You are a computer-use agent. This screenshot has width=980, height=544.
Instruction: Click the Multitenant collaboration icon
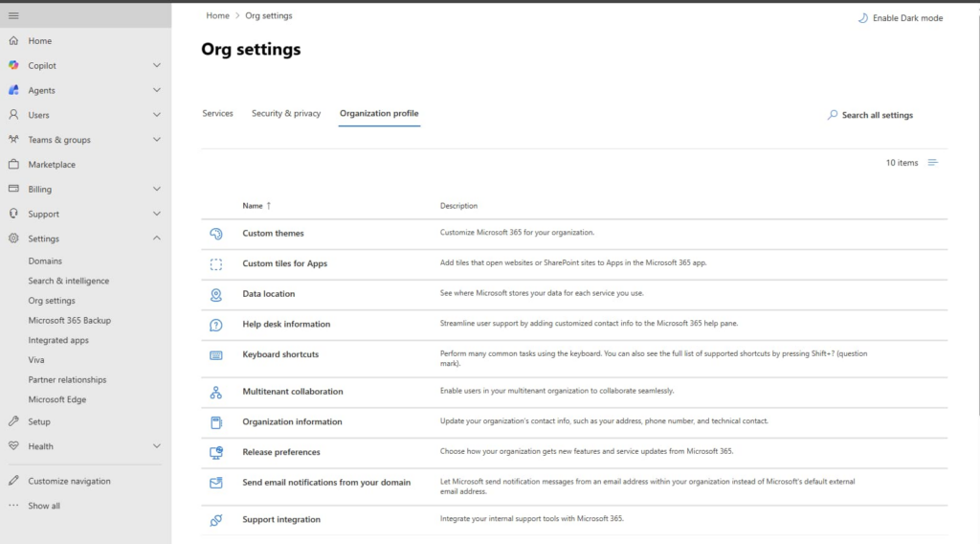pyautogui.click(x=216, y=392)
